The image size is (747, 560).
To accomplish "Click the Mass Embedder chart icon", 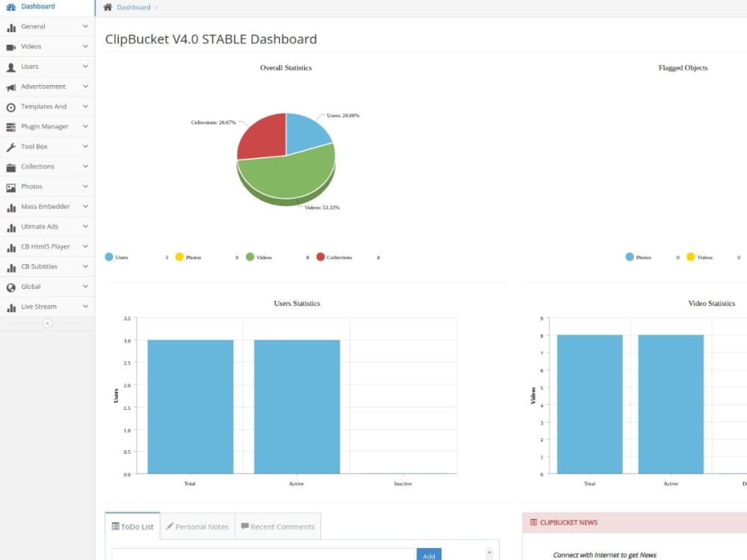I will point(11,208).
